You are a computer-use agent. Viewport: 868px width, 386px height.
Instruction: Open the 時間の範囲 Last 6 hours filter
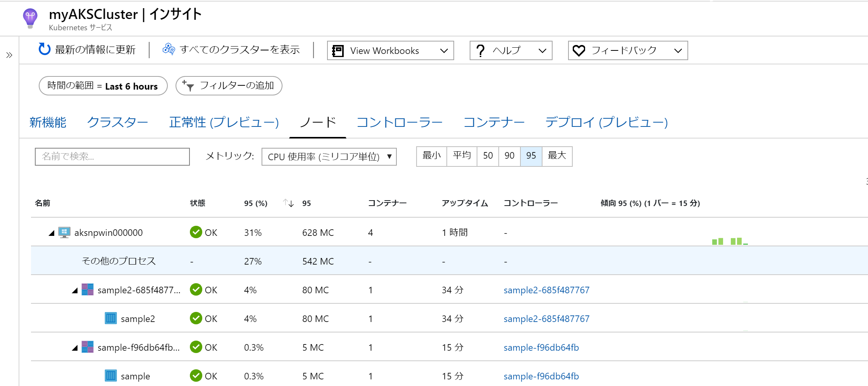pos(103,86)
